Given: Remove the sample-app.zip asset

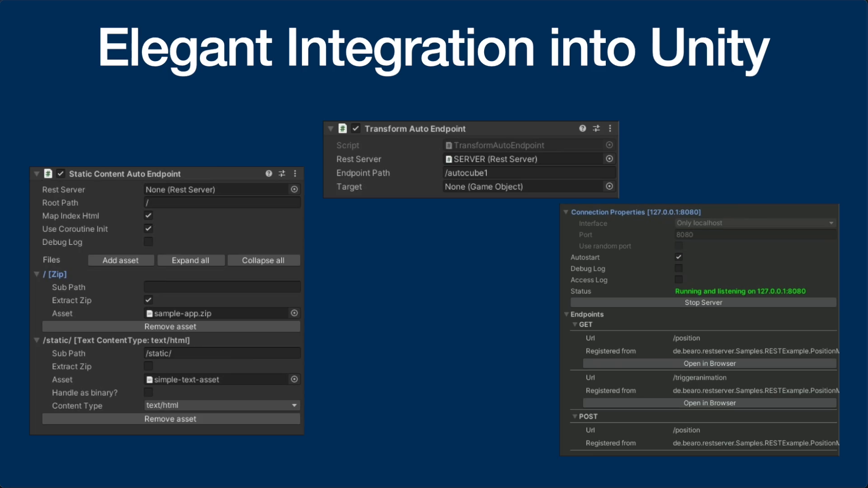Looking at the screenshot, I should (171, 326).
